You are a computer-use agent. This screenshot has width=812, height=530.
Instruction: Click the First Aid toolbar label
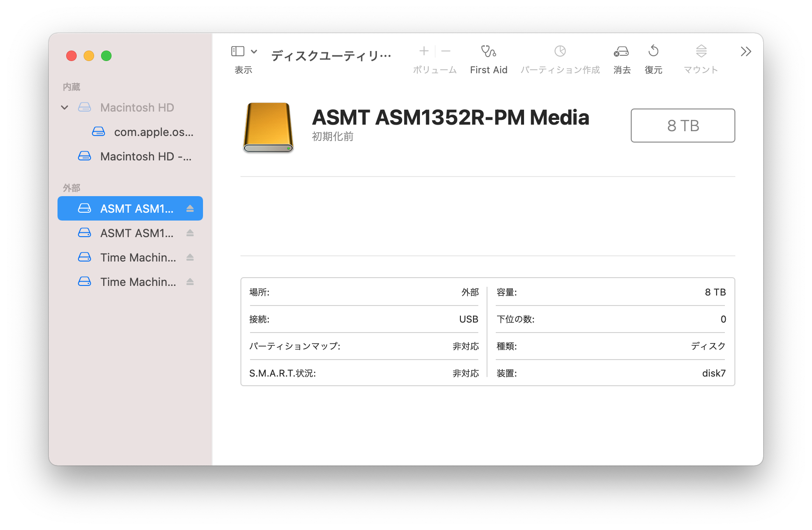tap(489, 70)
